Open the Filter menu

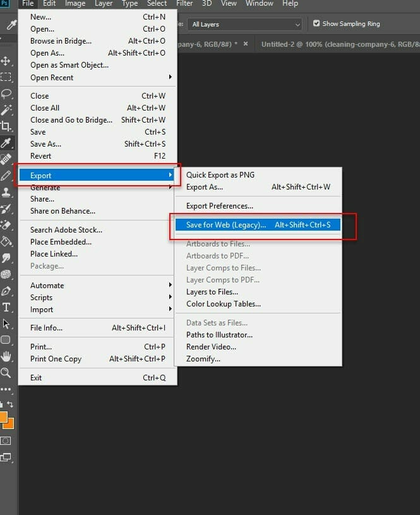[x=184, y=4]
